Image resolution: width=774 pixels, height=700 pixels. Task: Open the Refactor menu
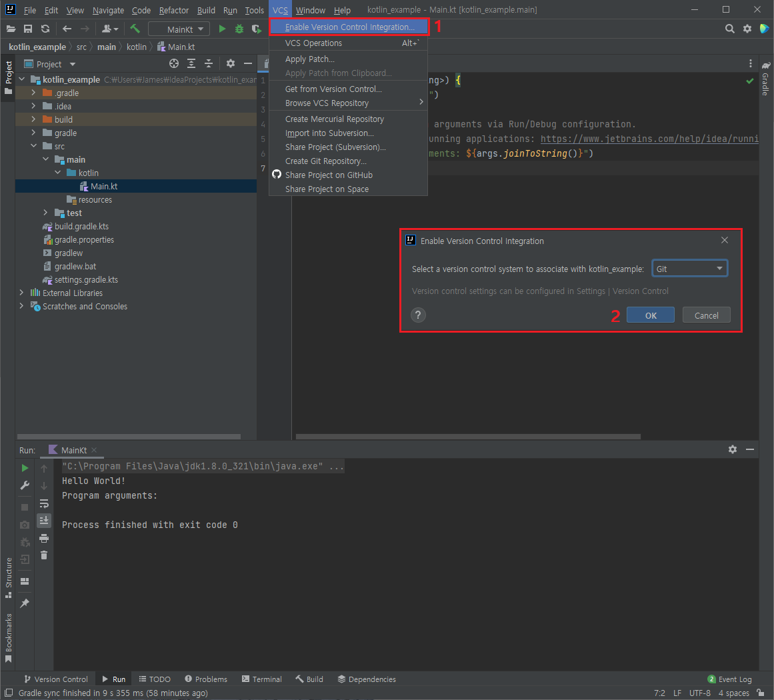click(174, 10)
